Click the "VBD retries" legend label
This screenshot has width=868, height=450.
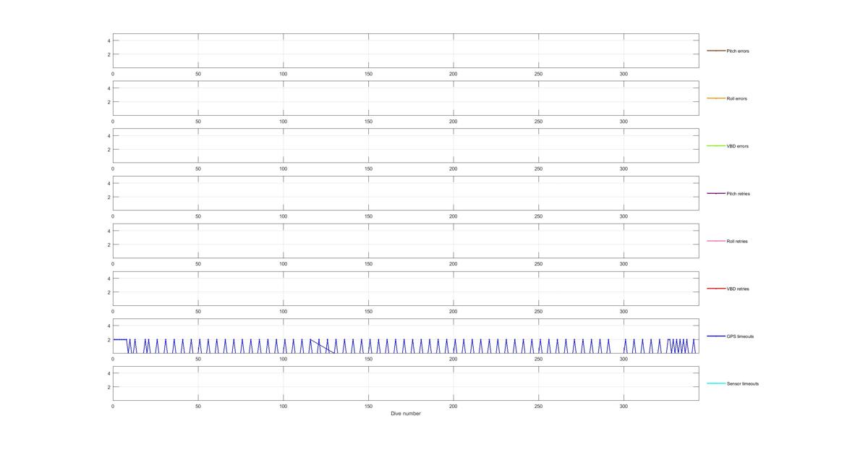[x=738, y=289]
